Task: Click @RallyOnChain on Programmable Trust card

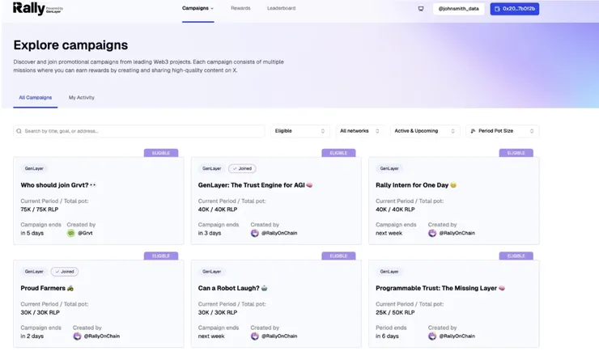Action: 457,336
